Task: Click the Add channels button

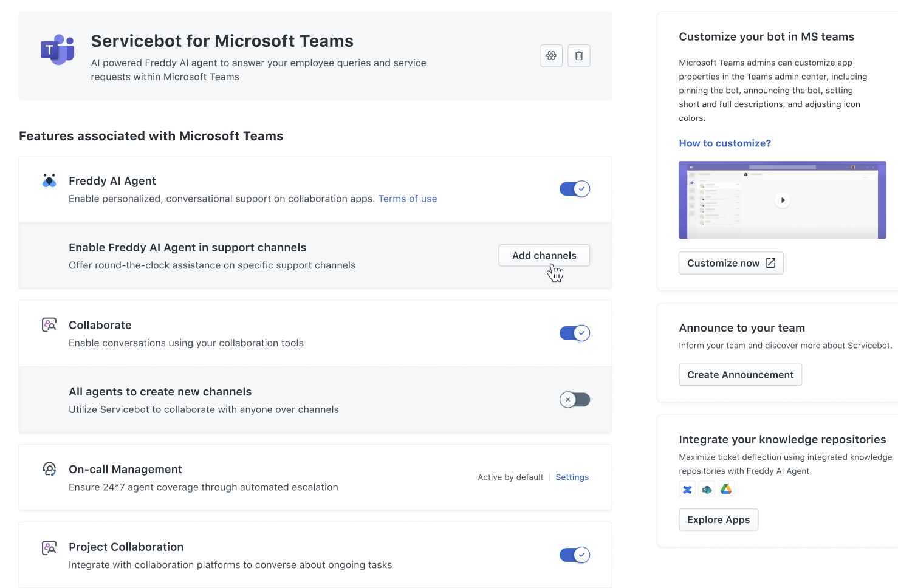Action: pyautogui.click(x=544, y=256)
